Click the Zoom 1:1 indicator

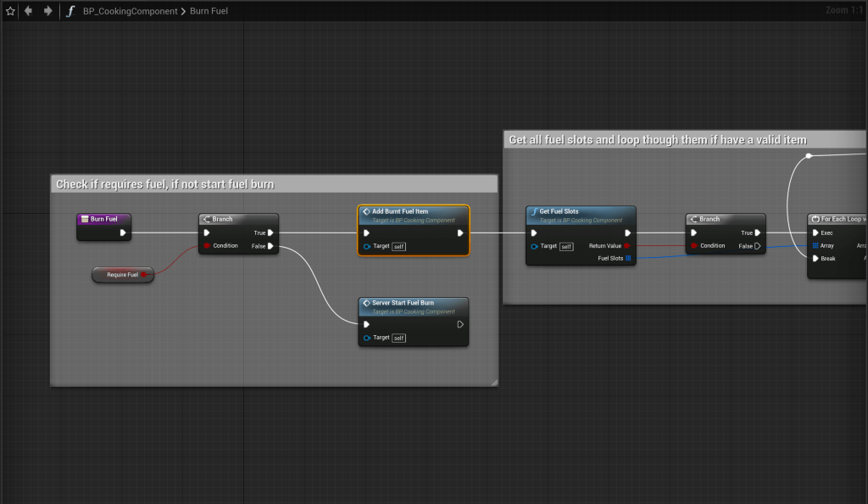pyautogui.click(x=843, y=10)
